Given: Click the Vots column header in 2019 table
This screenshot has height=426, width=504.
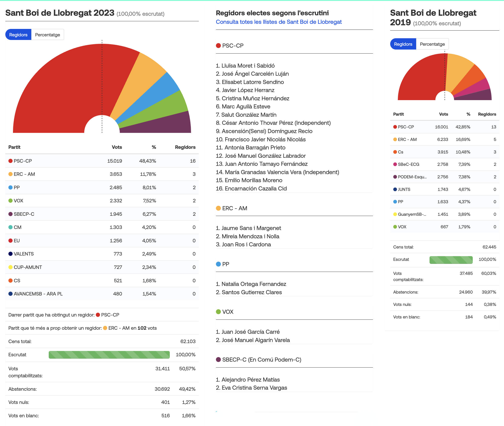Looking at the screenshot, I should (443, 114).
